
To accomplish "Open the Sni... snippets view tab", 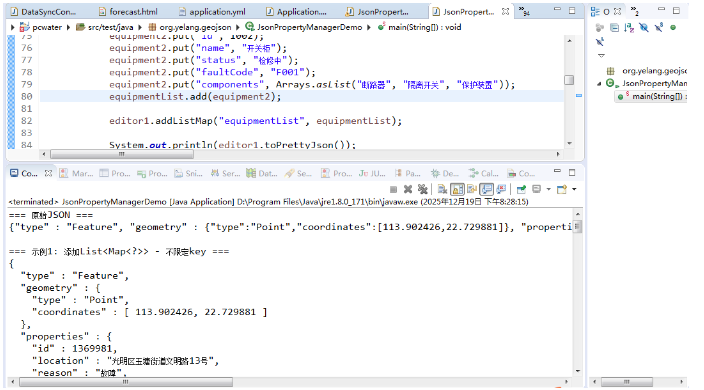I will pyautogui.click(x=189, y=173).
